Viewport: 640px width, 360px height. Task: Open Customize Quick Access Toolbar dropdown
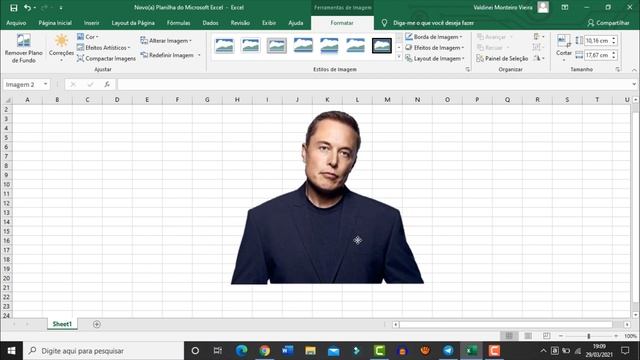pos(61,8)
